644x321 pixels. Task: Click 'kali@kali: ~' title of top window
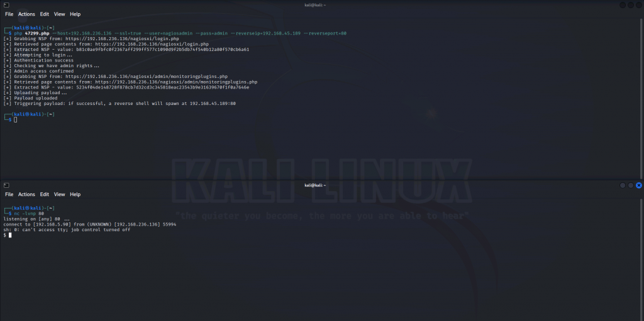[x=316, y=5]
